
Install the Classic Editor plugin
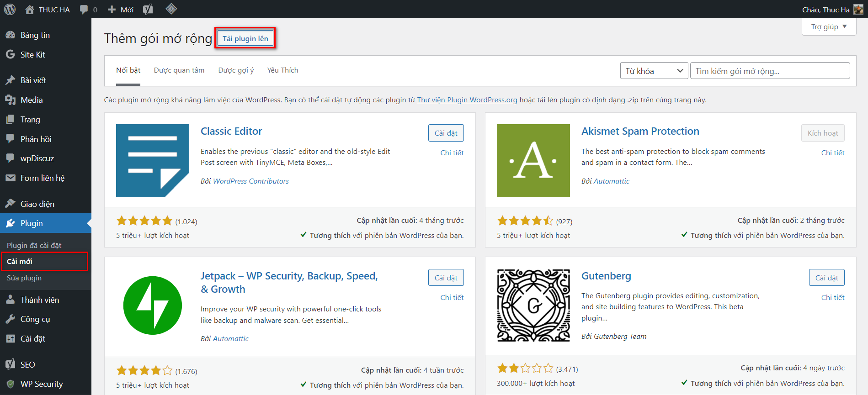[x=446, y=133]
